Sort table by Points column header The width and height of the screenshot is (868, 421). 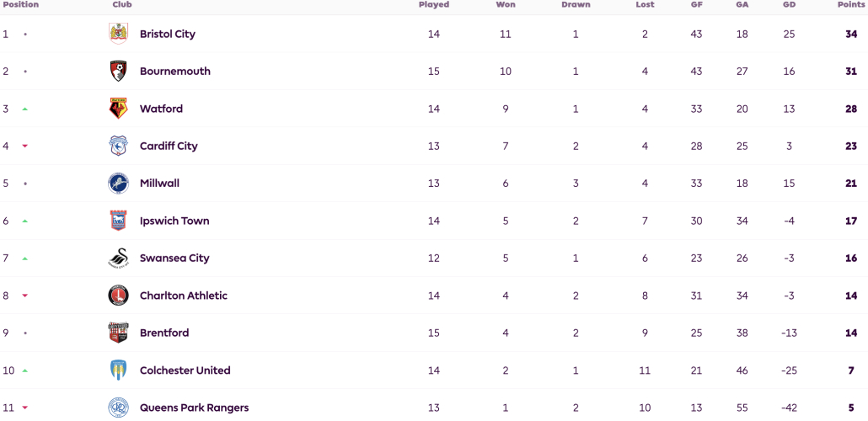[851, 4]
